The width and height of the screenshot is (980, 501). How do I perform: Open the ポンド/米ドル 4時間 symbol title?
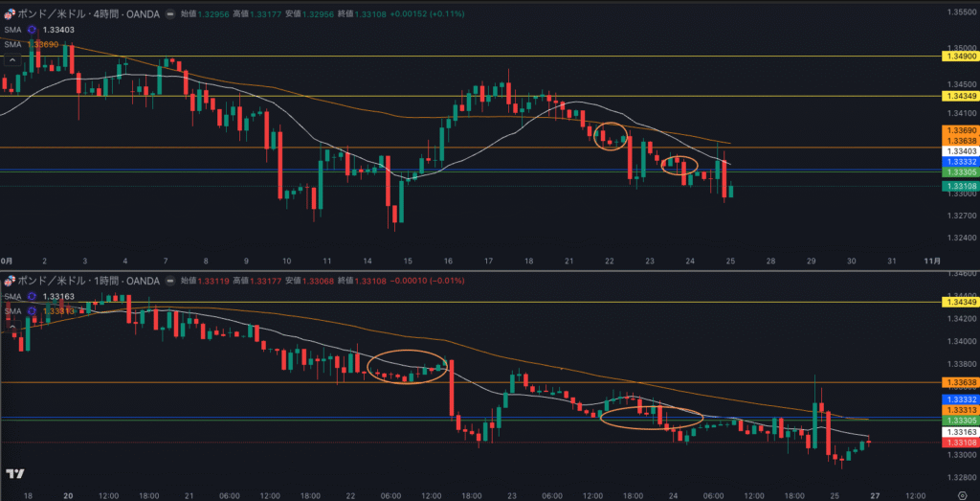86,14
